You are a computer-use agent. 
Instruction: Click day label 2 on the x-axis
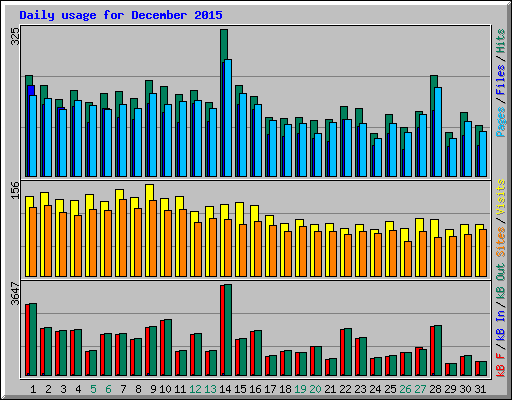[x=48, y=389]
